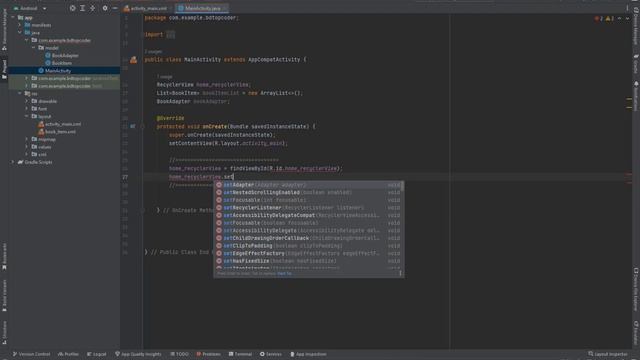Viewport: 640px width, 360px height.
Task: Choose setRecyclerListener completion suggestion
Action: [x=309, y=208]
